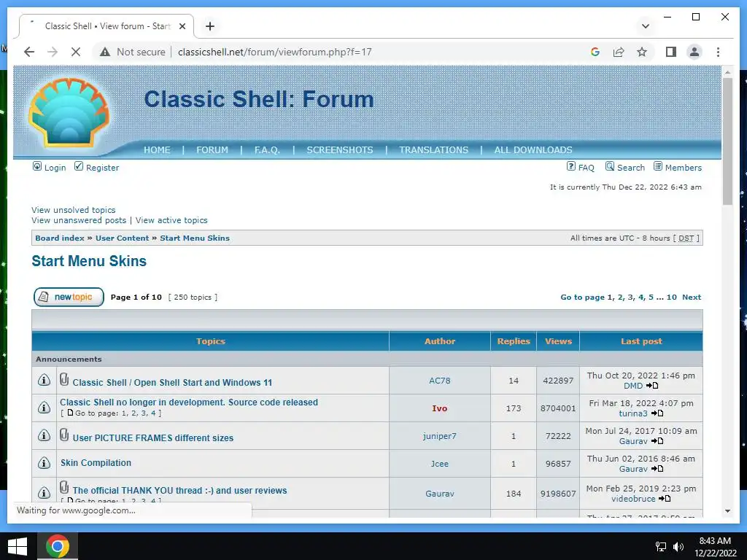Screen dimensions: 747x560
Task: Open the network icon in system tray
Action: coord(661,547)
